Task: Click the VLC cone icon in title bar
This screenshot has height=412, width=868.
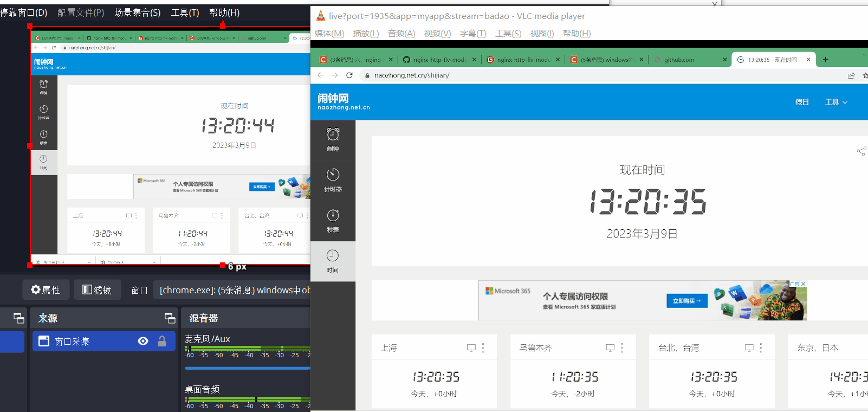Action: tap(320, 16)
